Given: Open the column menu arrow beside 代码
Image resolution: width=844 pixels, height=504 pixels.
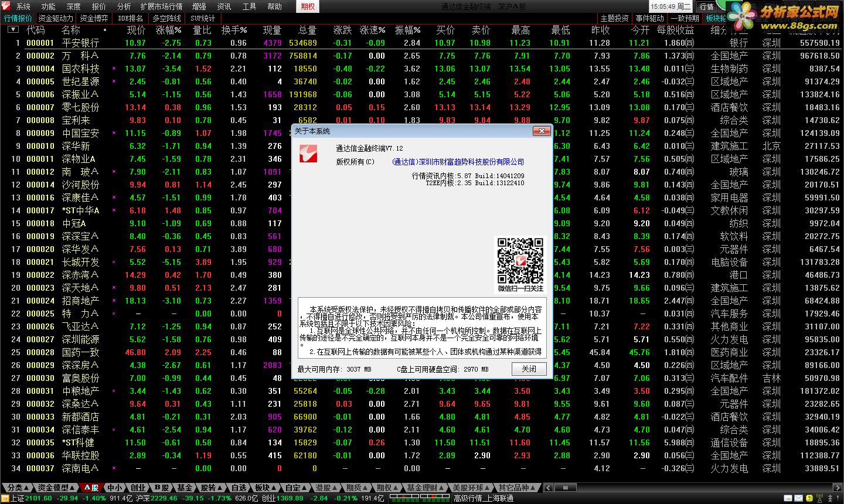Looking at the screenshot, I should click(x=13, y=29).
